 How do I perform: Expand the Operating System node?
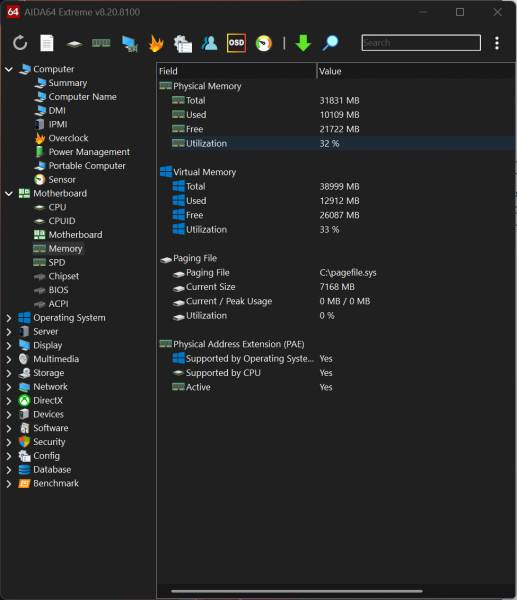coord(9,318)
